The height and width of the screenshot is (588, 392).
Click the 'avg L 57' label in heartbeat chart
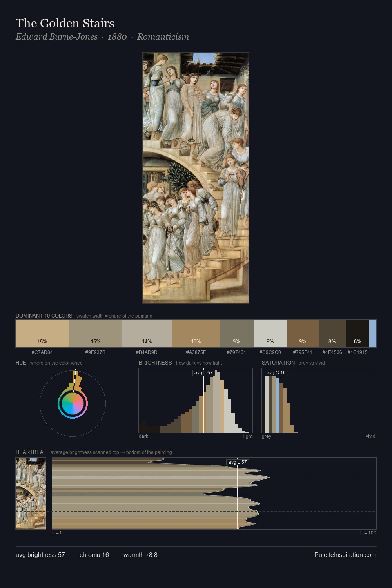tap(238, 462)
